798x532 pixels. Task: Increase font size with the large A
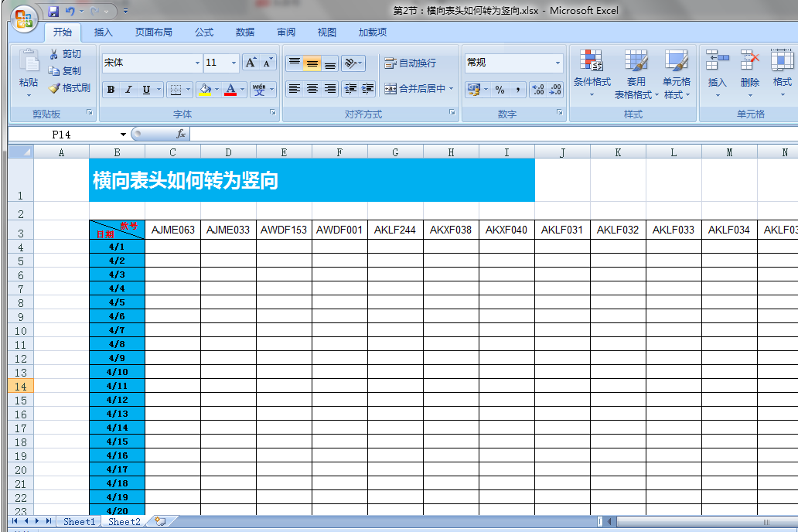click(x=250, y=63)
